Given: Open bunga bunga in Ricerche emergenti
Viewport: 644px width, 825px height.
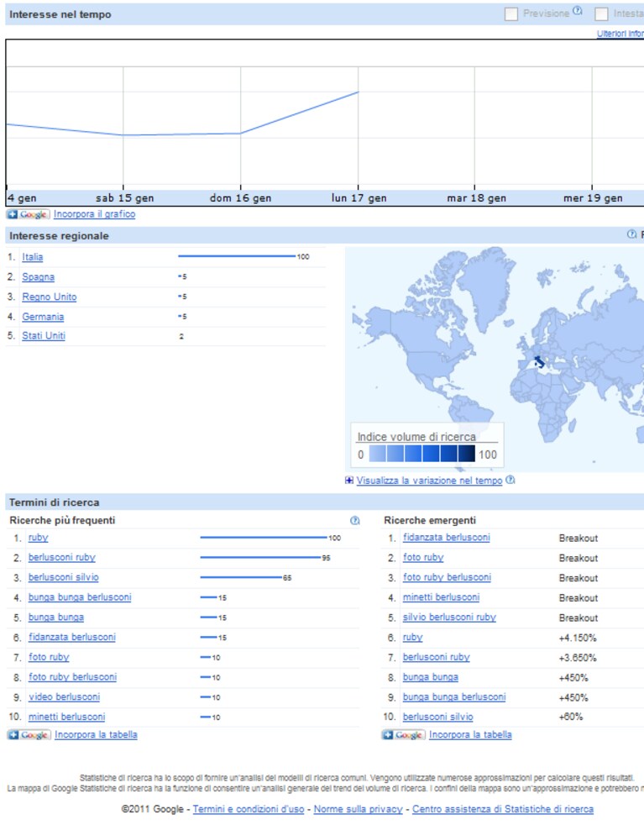Looking at the screenshot, I should (x=431, y=678).
